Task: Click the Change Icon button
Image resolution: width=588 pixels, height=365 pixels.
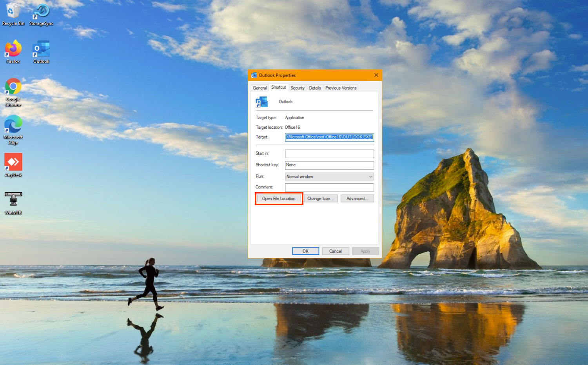Action: tap(320, 199)
